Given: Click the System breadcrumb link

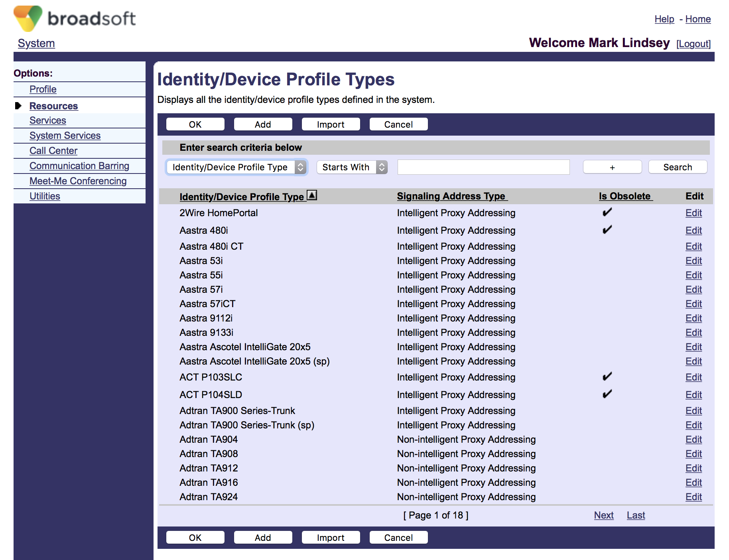Looking at the screenshot, I should (36, 43).
